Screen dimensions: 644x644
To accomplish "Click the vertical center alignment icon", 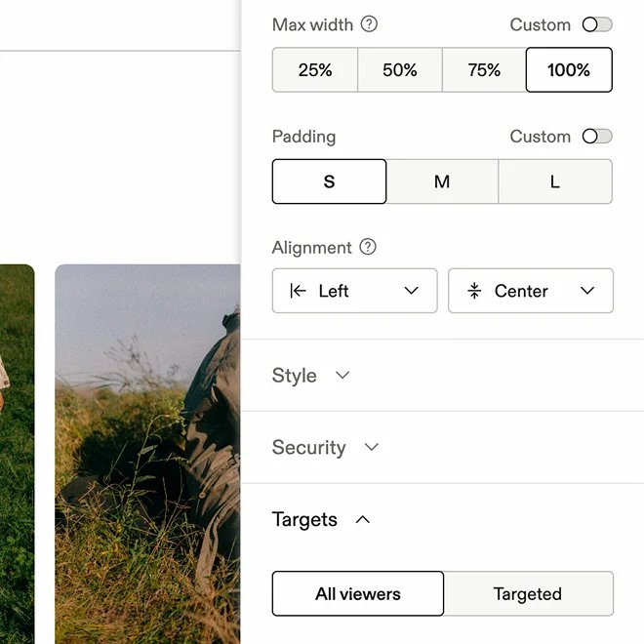I will 474,291.
